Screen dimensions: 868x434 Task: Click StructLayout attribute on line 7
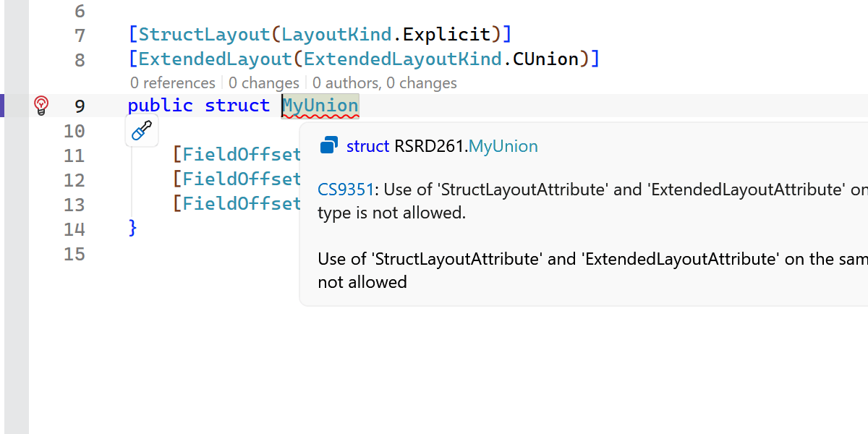205,34
